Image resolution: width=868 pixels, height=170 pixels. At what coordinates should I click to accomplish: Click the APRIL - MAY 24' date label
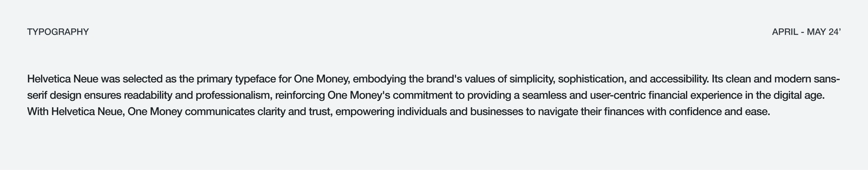(806, 32)
